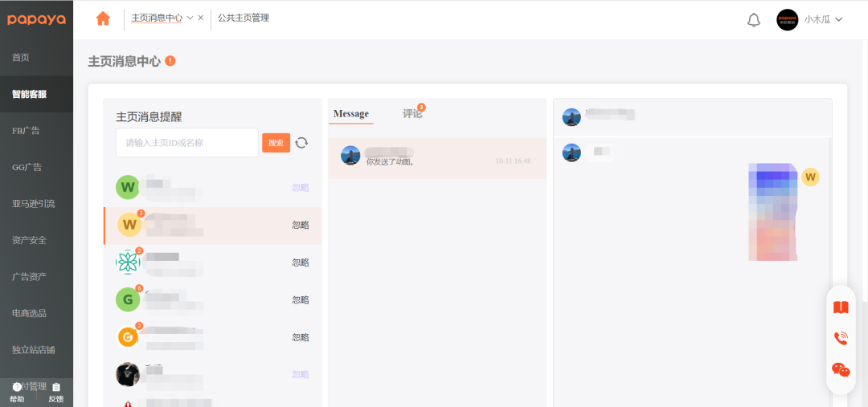Go to home via orange house icon

pos(103,18)
